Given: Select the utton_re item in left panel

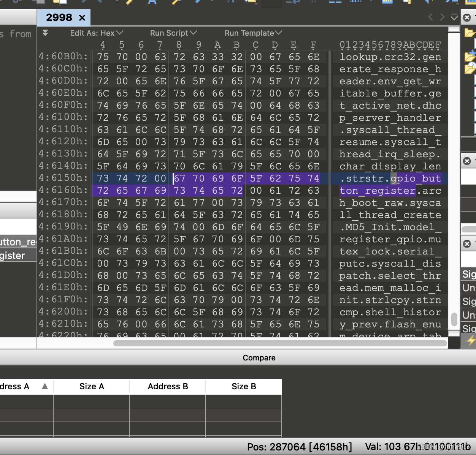Looking at the screenshot, I should pyautogui.click(x=18, y=242).
